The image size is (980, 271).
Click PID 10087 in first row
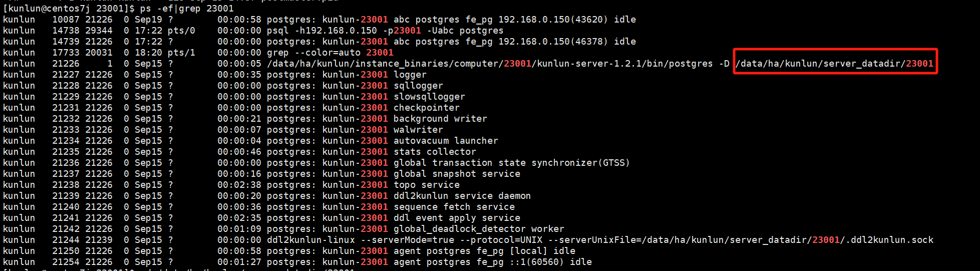click(x=66, y=20)
